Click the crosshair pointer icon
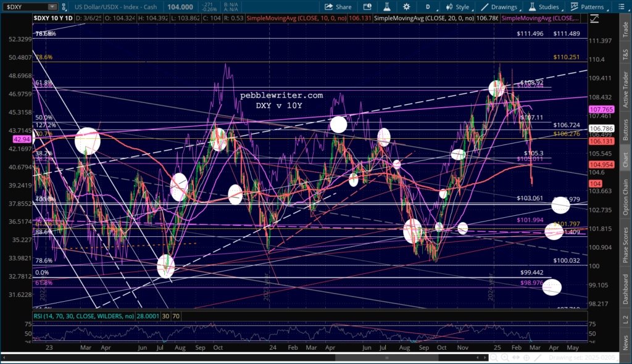 [526, 358]
